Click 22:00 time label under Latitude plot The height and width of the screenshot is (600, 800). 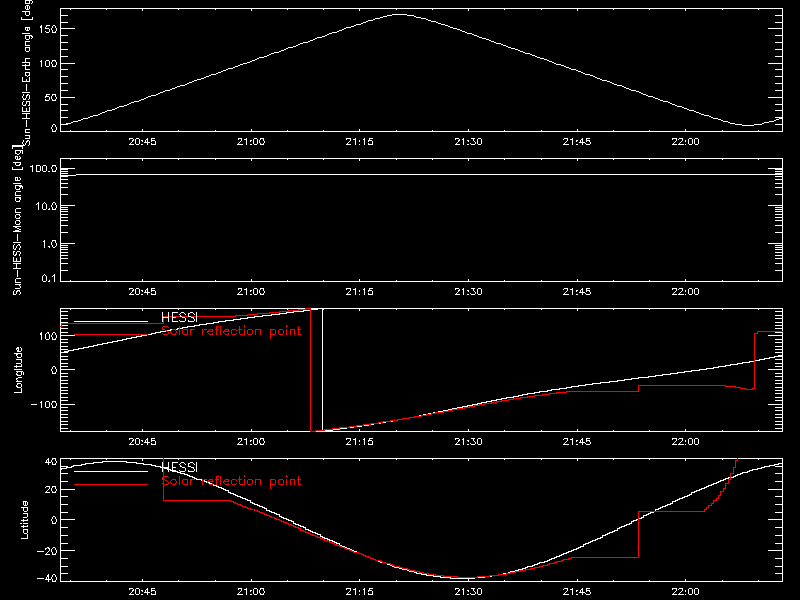[x=686, y=592]
